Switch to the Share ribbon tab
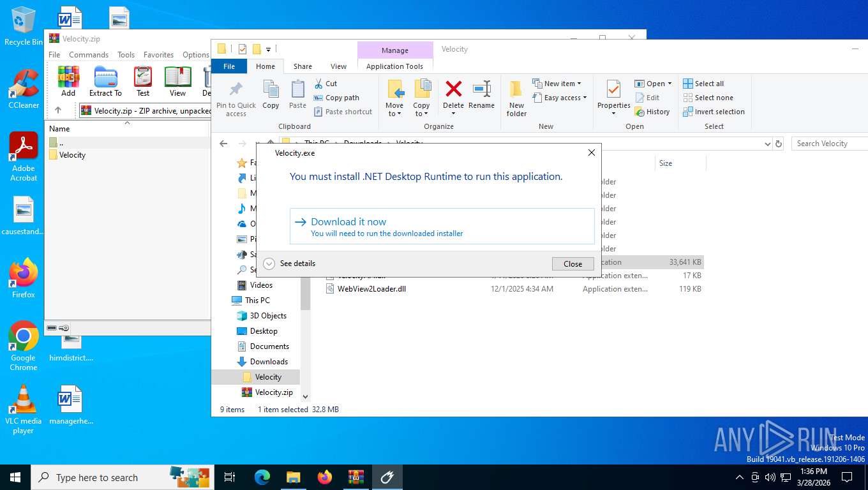Viewport: 868px width, 490px height. click(303, 66)
